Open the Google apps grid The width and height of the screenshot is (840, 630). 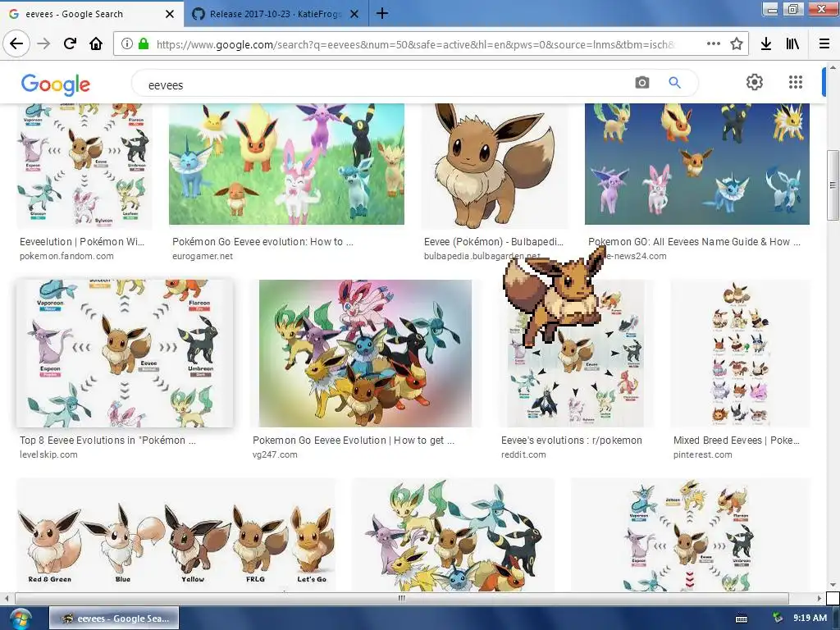796,82
